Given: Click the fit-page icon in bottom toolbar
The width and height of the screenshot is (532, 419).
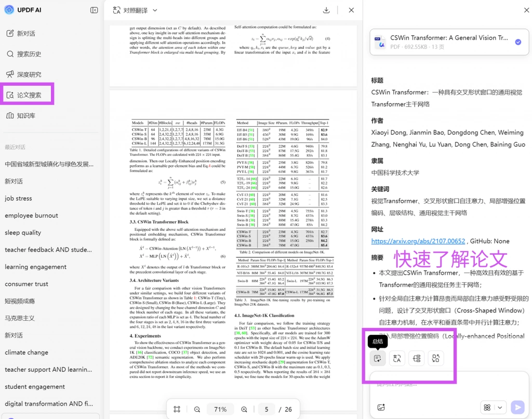Looking at the screenshot, I should pyautogui.click(x=177, y=410).
